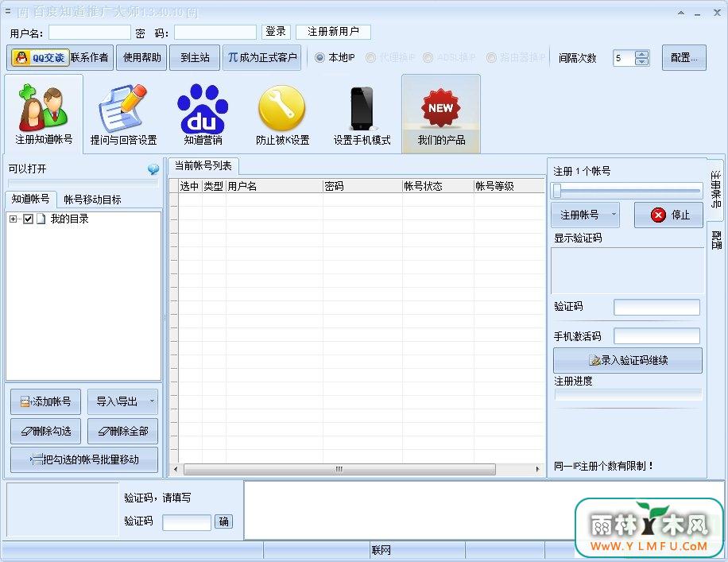This screenshot has height=562, width=728.
Task: Adjust the 注册个帐号 count slider
Action: click(557, 190)
